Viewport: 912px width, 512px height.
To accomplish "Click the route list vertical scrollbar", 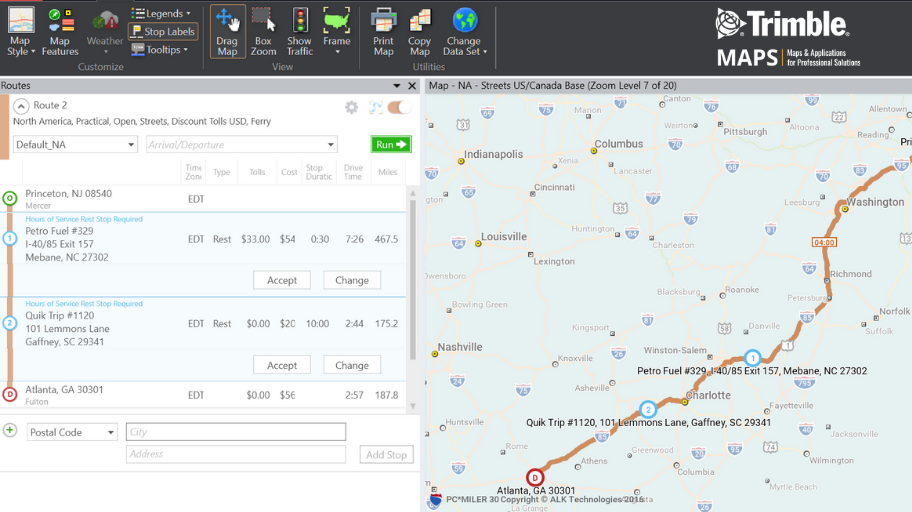I will (x=413, y=279).
